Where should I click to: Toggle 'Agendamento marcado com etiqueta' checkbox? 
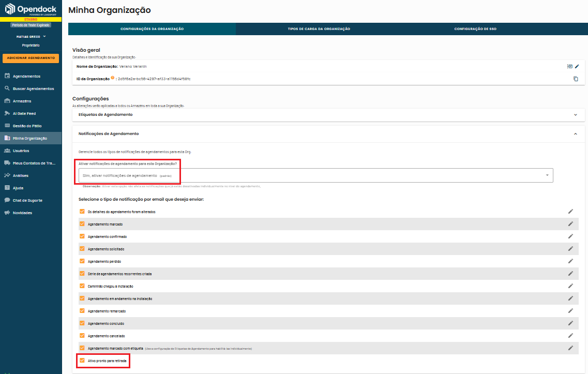(x=82, y=348)
